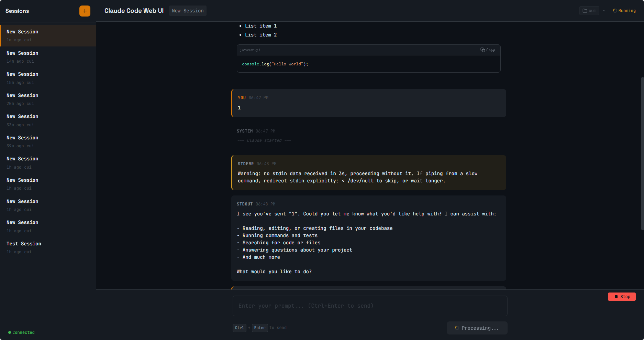
Task: Expand the chevron next to cui folder
Action: [604, 11]
